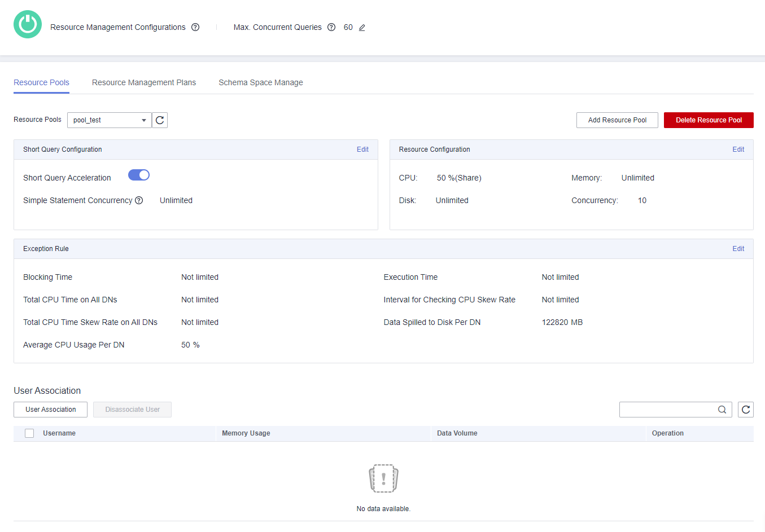The image size is (765, 532).
Task: Click Memory 'Unlimited' value
Action: (638, 178)
